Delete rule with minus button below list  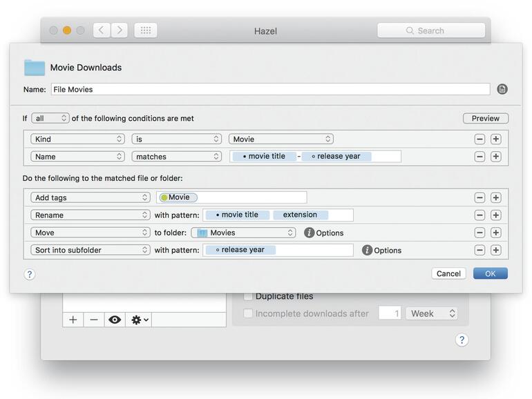tap(94, 320)
